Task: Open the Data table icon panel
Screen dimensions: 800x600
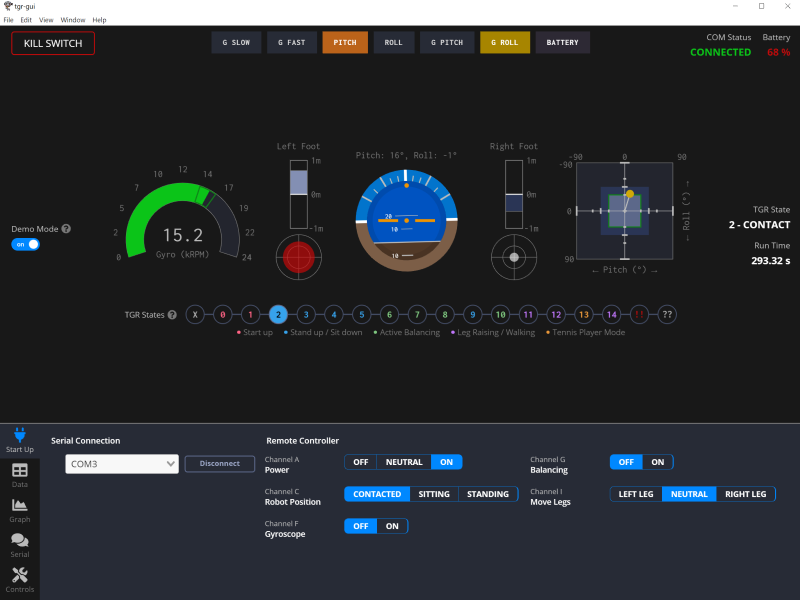Action: coord(19,474)
